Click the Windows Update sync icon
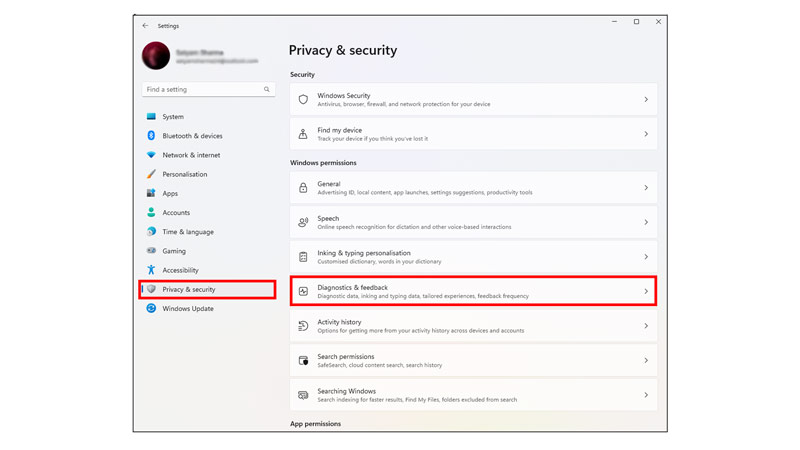This screenshot has width=800, height=450. pos(151,308)
